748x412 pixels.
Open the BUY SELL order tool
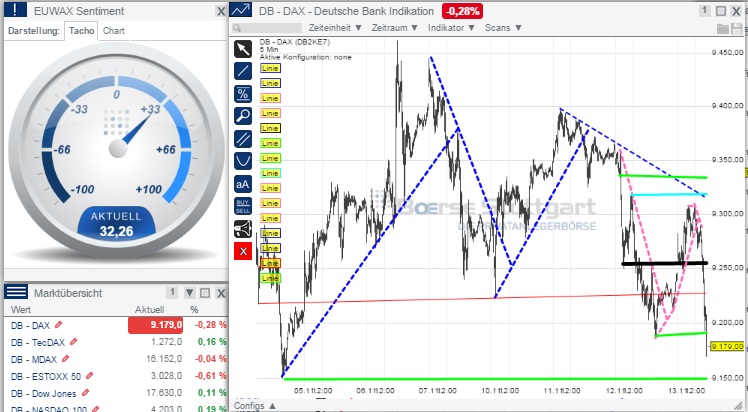[x=243, y=206]
